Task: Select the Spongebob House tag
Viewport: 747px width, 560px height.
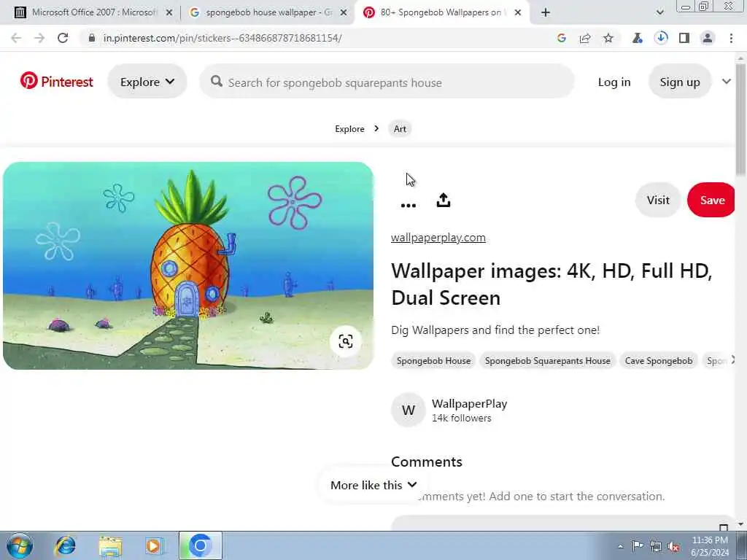Action: click(433, 361)
